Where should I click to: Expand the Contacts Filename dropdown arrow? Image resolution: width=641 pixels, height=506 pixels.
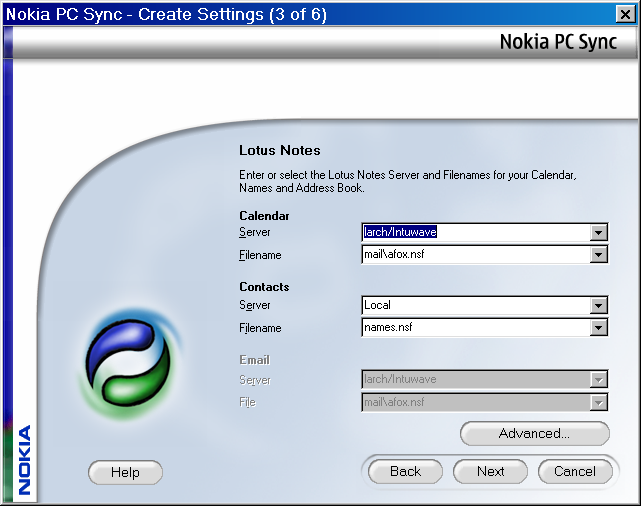(x=598, y=328)
